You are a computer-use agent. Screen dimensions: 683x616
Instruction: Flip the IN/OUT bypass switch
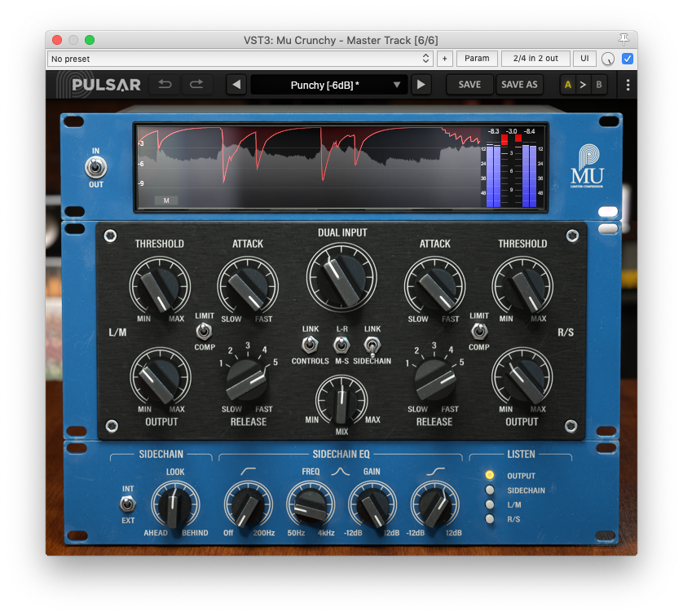pos(95,168)
